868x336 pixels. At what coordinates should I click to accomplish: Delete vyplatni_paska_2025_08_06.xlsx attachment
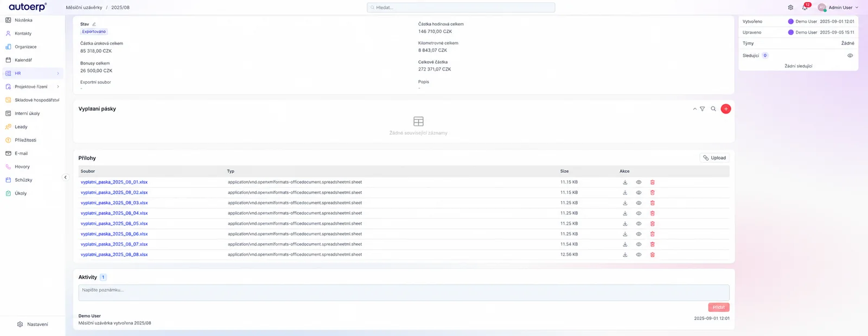coord(653,234)
